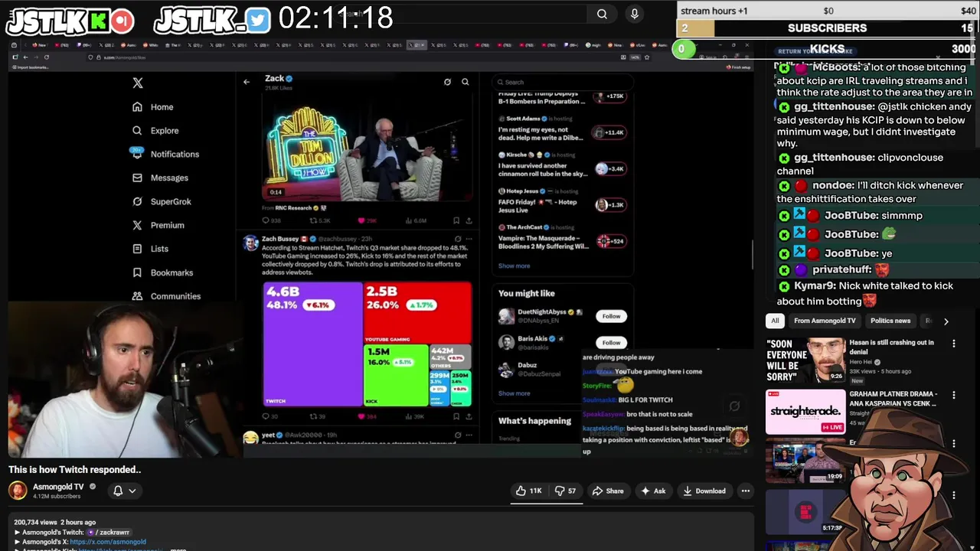Open Hasan is still crashing out video title
Image resolution: width=980 pixels, height=551 pixels.
coord(891,347)
